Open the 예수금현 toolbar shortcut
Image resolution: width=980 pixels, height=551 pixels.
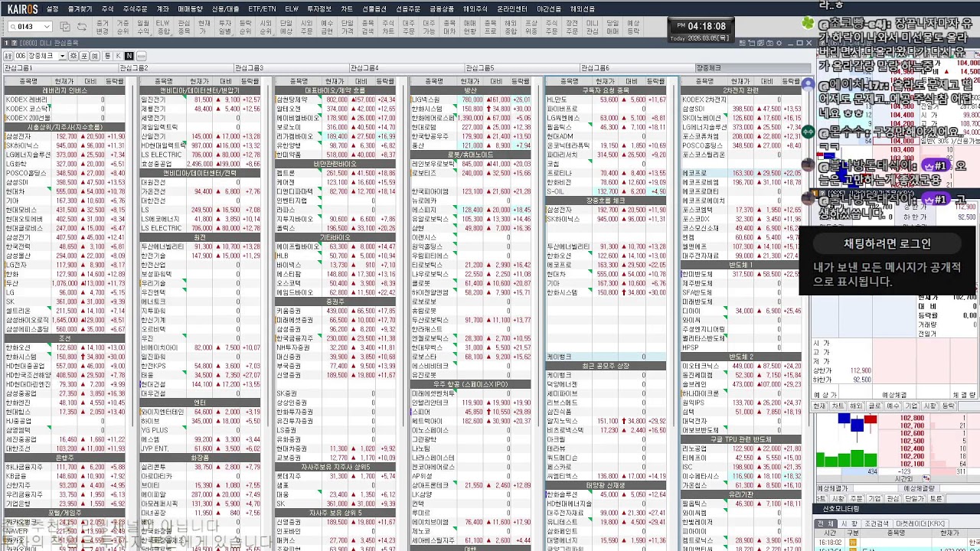coord(326,28)
